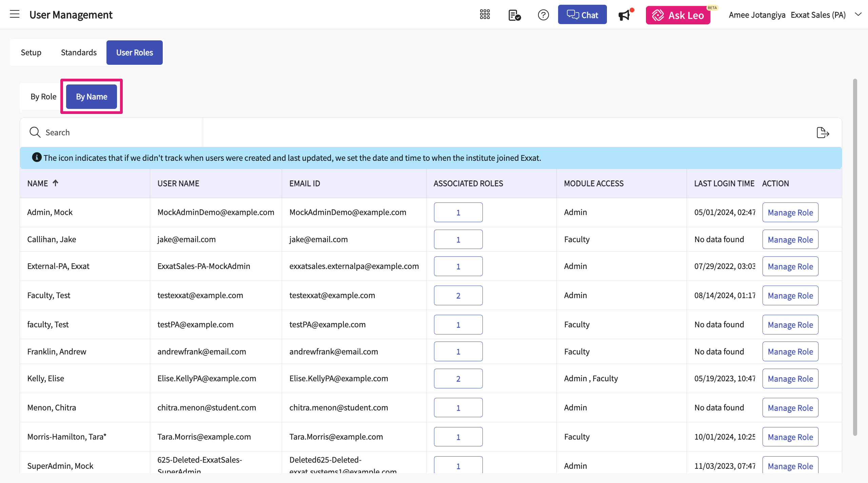The image size is (868, 483).
Task: Open the apps grid launcher icon
Action: click(x=485, y=15)
